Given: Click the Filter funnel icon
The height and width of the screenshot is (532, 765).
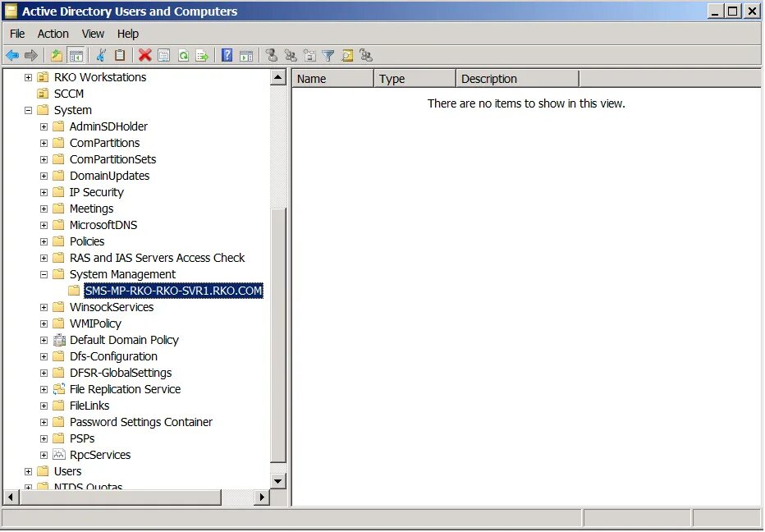Looking at the screenshot, I should coord(328,56).
